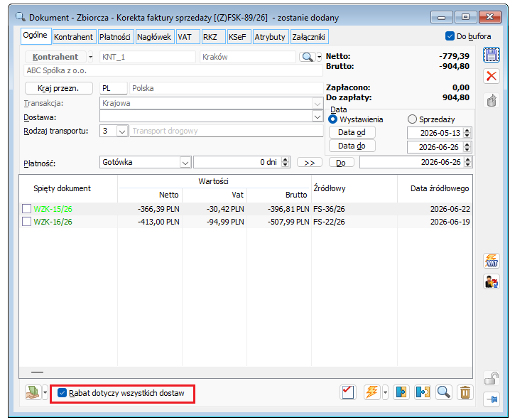This screenshot has width=510, height=420.
Task: Tick the checkbox for WZK-15/26
Action: click(x=27, y=208)
